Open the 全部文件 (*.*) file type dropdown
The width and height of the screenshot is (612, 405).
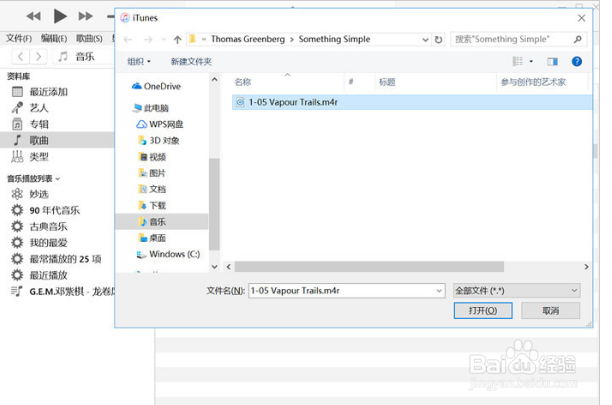coord(517,291)
